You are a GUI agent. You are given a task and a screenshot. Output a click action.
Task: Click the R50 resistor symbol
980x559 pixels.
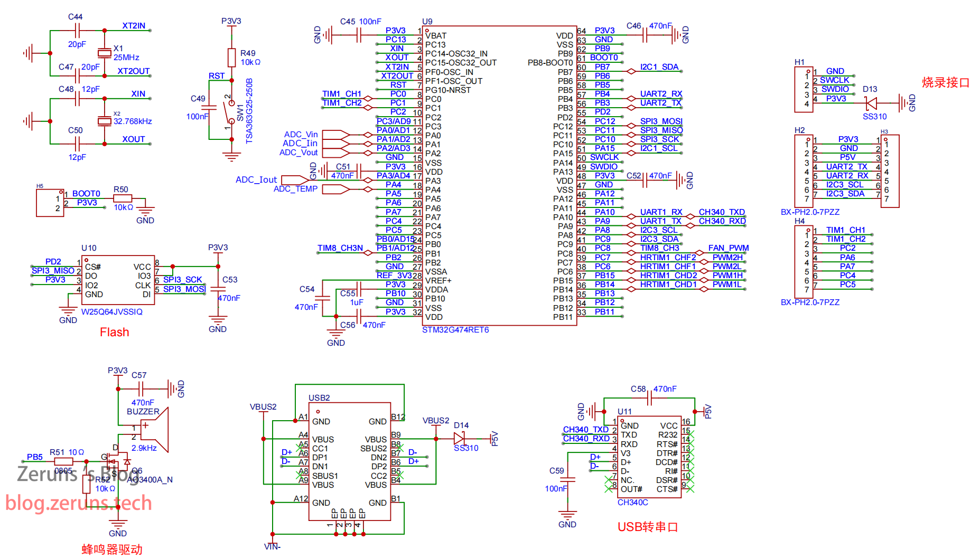coord(123,198)
